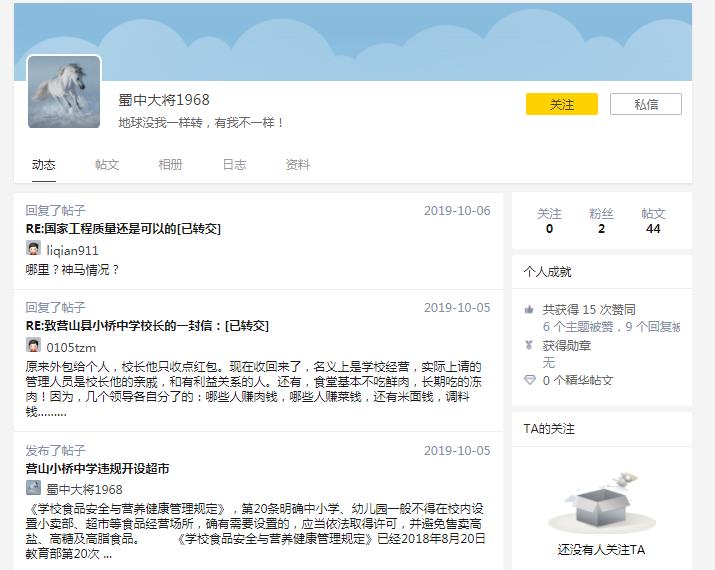Image resolution: width=715 pixels, height=570 pixels.
Task: Click the 6 个主题被赞 link
Action: tap(577, 326)
